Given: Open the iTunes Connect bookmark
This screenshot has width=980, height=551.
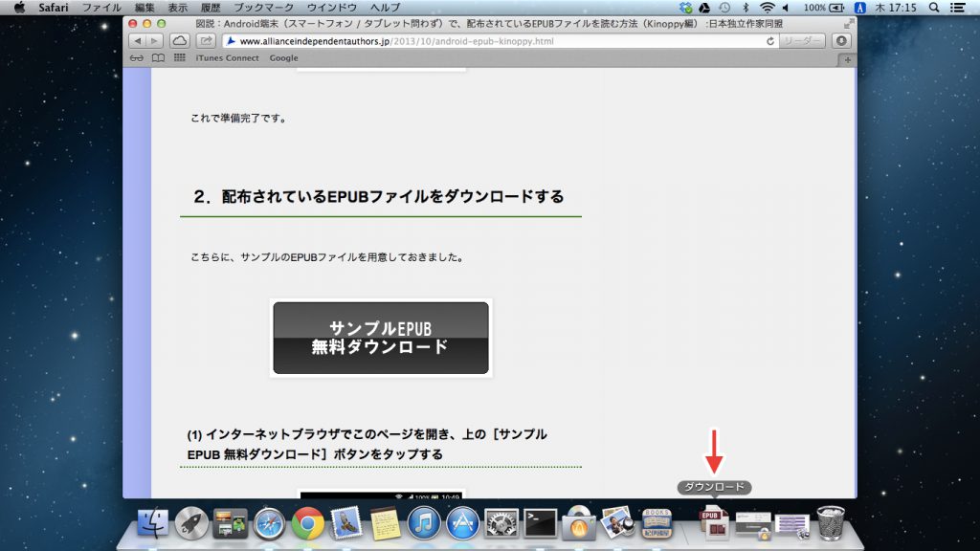Looking at the screenshot, I should pyautogui.click(x=227, y=58).
